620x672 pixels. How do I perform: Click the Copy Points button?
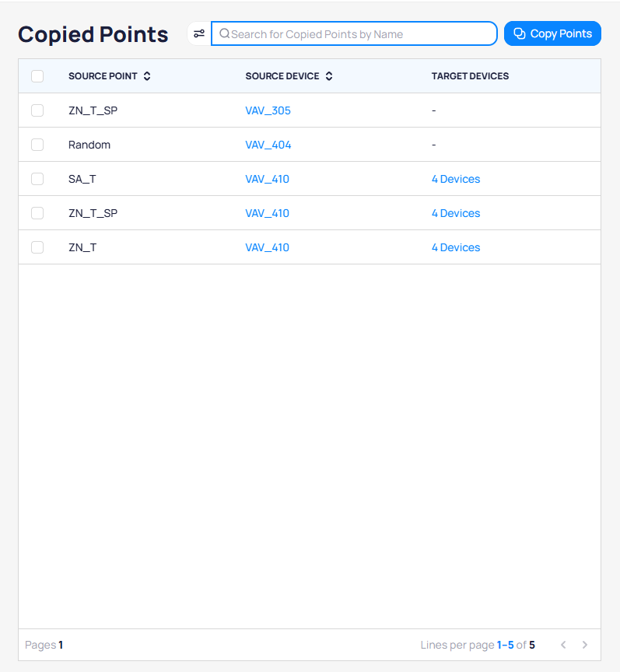(x=552, y=33)
